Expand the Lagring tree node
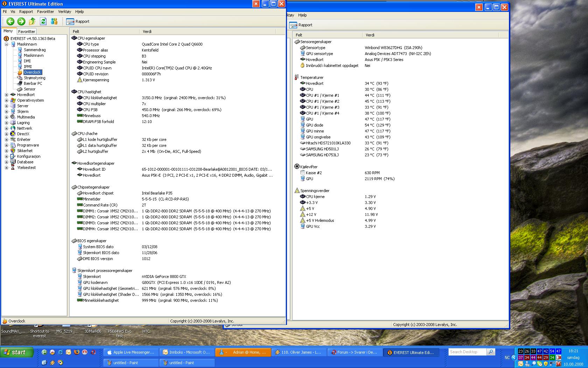 [x=6, y=123]
